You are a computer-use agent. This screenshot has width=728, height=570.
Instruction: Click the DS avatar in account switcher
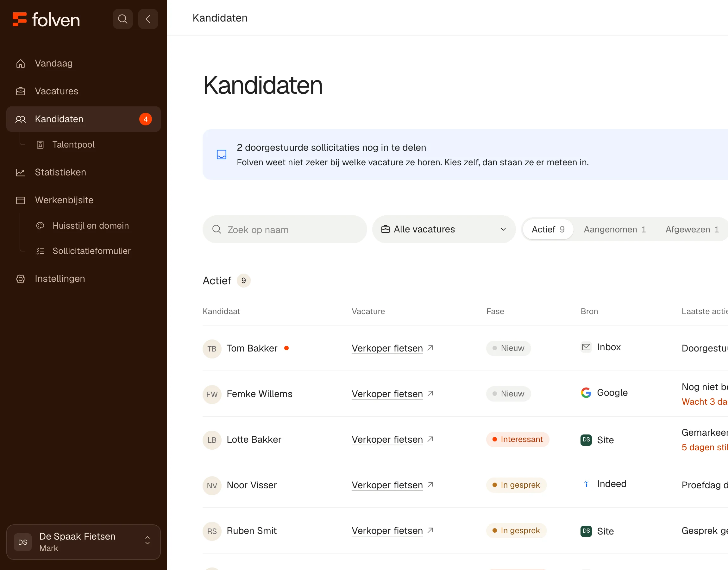[23, 542]
